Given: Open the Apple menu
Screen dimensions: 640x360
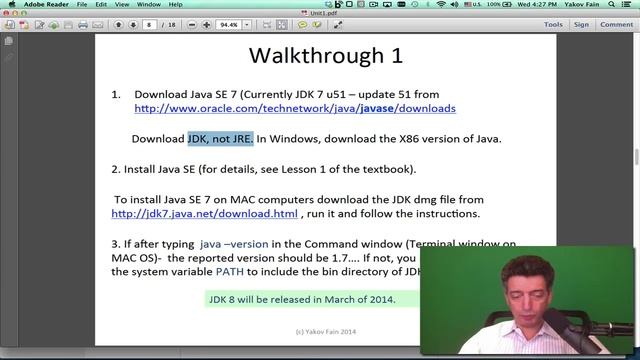Looking at the screenshot, I should point(12,4).
